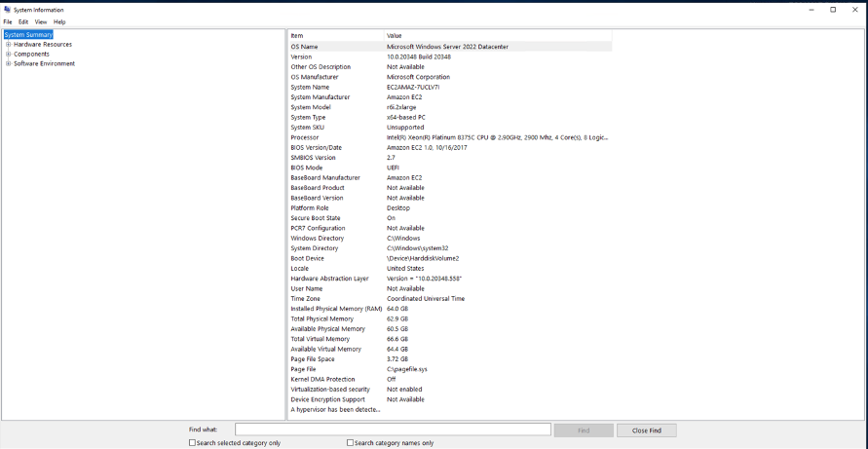Select the System Name row
Image resolution: width=868 pixels, height=449 pixels.
pyautogui.click(x=450, y=87)
